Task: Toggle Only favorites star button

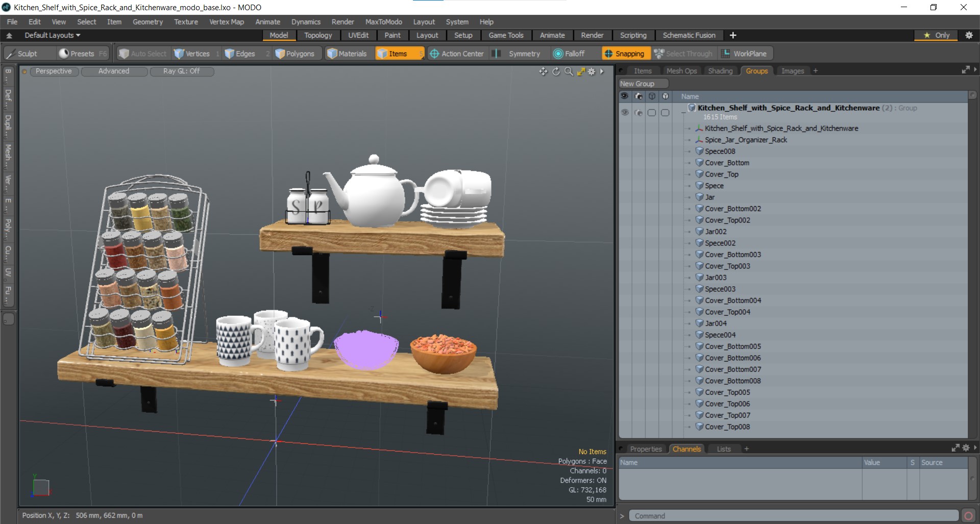Action: tap(937, 35)
